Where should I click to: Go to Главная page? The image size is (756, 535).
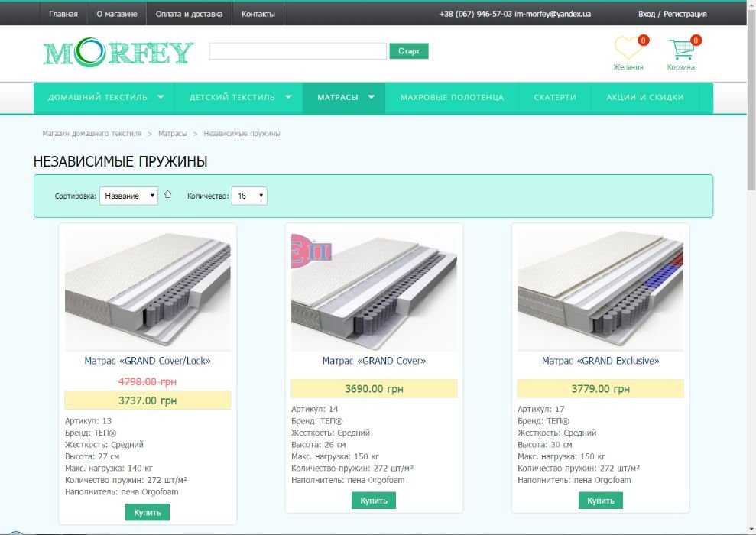pos(63,14)
